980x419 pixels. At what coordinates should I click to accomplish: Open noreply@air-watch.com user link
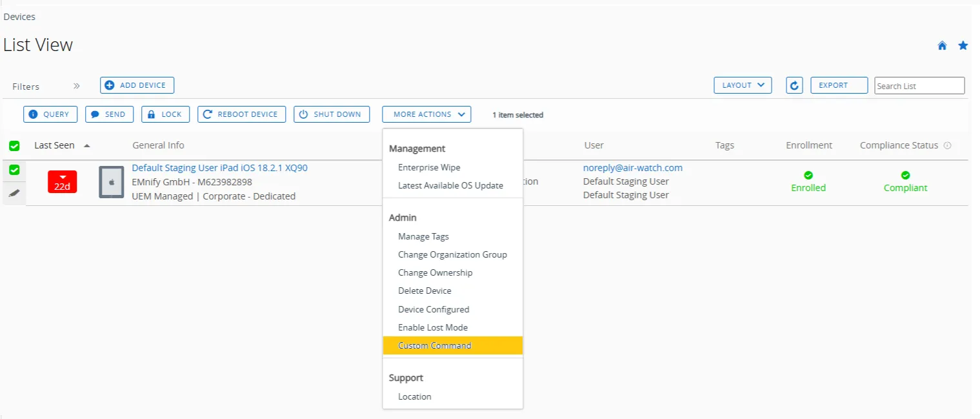pyautogui.click(x=633, y=168)
